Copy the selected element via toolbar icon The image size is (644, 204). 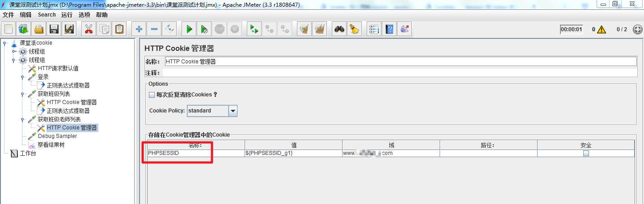coord(104,29)
